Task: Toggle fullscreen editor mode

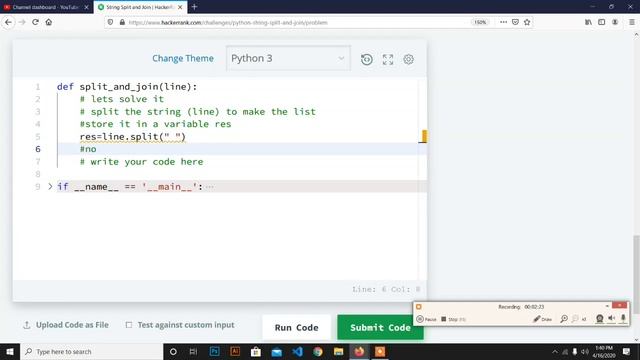Action: pyautogui.click(x=388, y=60)
